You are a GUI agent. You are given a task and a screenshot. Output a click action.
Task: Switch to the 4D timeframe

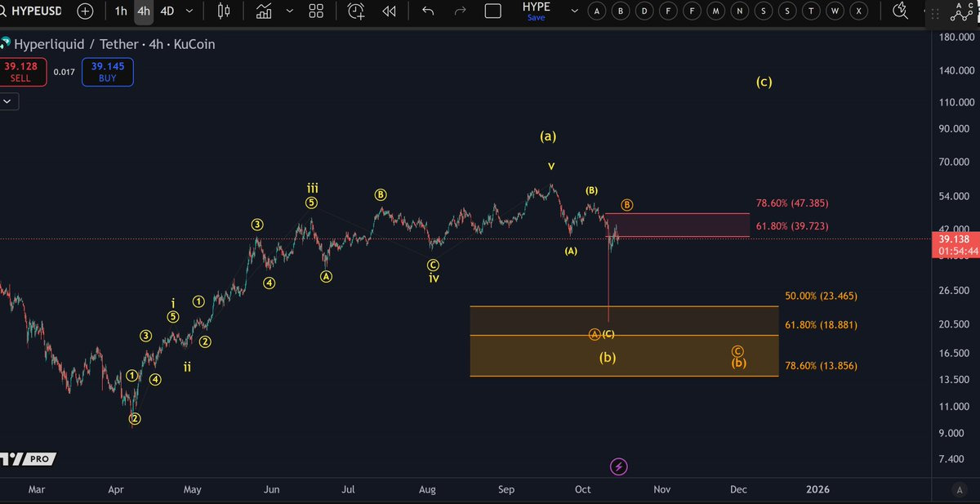click(x=167, y=11)
